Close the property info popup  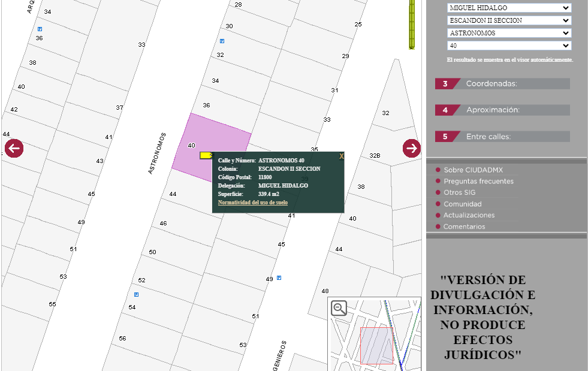pos(341,156)
